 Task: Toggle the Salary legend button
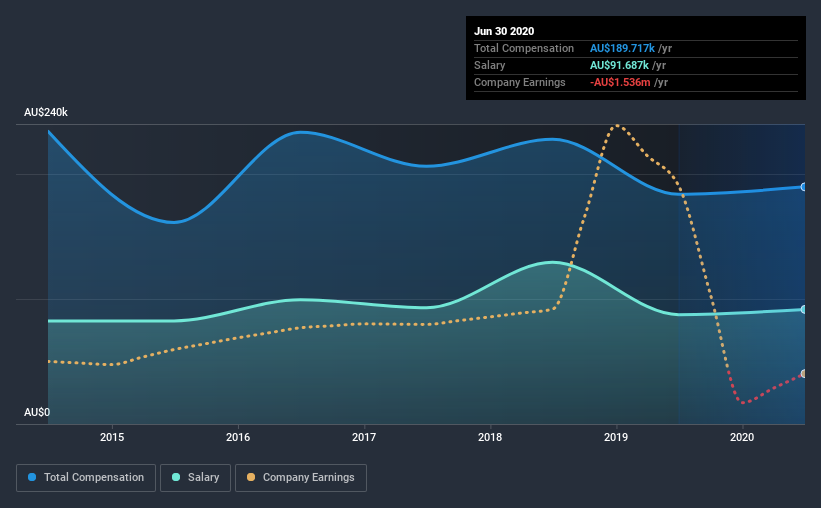pos(195,478)
